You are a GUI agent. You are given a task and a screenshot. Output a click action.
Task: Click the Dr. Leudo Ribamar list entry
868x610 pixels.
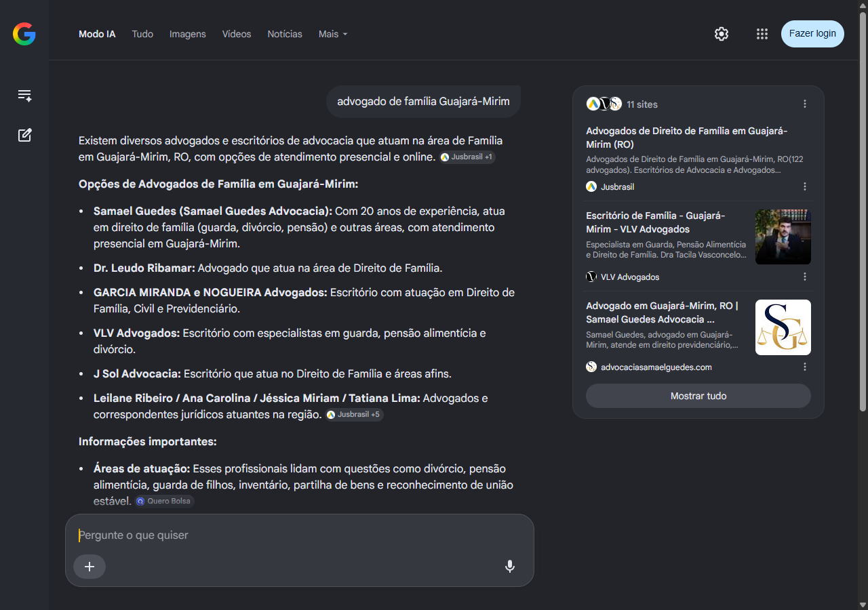[x=144, y=268]
